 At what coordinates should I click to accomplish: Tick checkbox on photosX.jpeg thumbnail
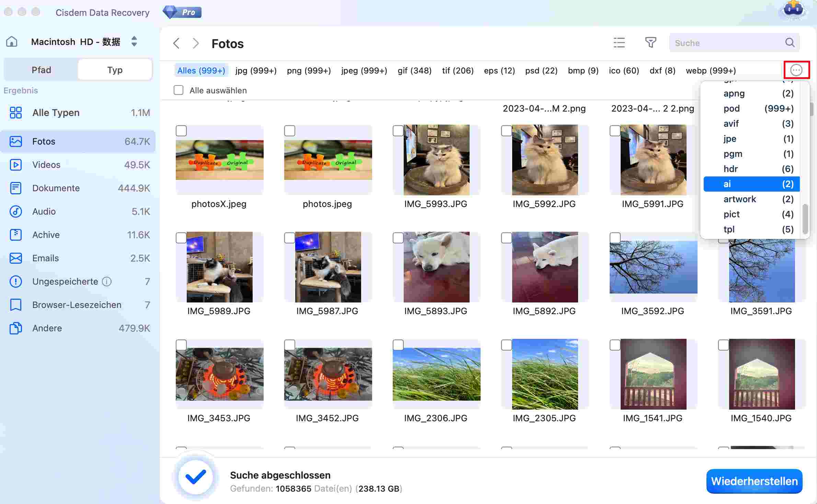click(x=181, y=131)
